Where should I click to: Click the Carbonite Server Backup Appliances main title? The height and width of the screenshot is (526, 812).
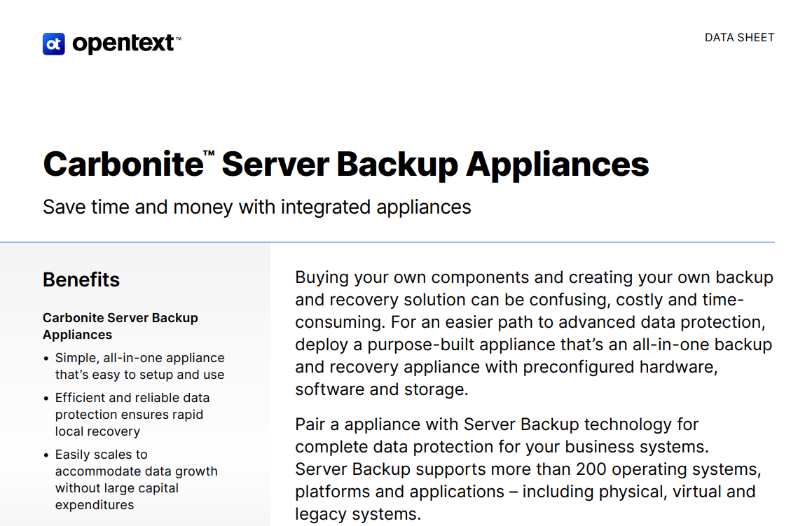coord(345,165)
